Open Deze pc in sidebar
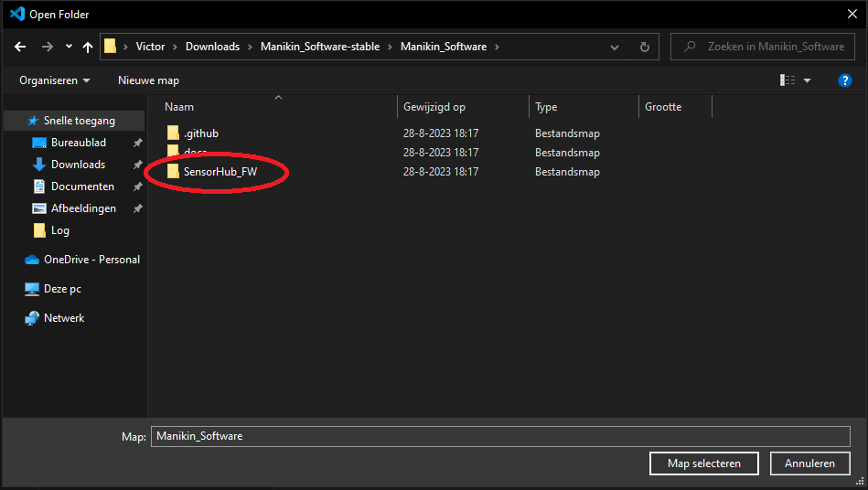Image resolution: width=868 pixels, height=490 pixels. click(62, 289)
